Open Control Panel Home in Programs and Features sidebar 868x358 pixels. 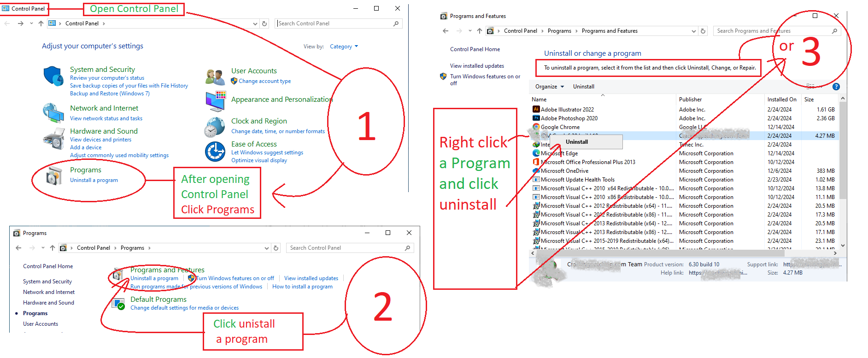pyautogui.click(x=475, y=49)
